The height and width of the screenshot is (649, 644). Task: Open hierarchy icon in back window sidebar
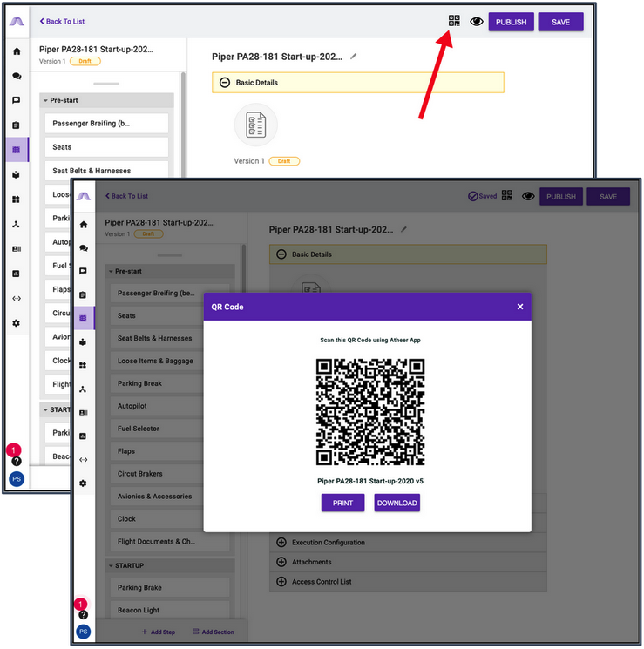pyautogui.click(x=16, y=225)
